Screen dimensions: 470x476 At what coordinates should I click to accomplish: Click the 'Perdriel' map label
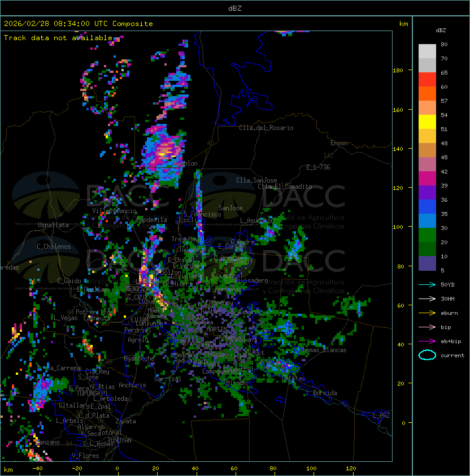point(138,330)
